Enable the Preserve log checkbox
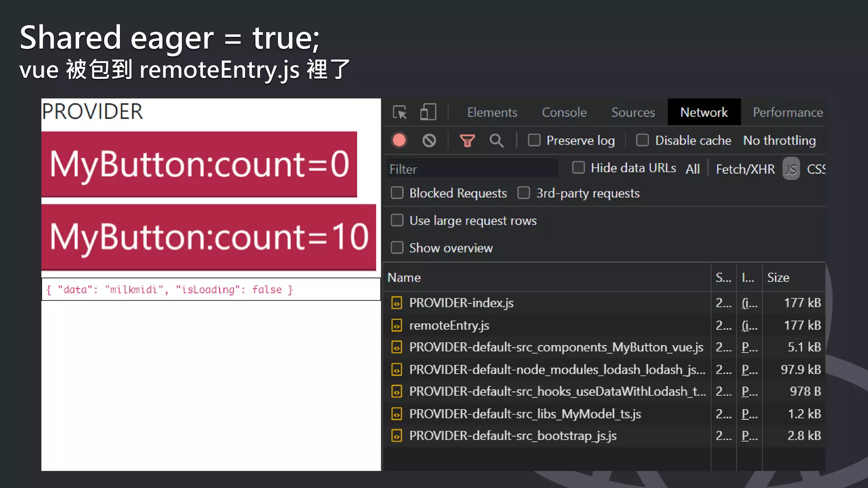This screenshot has width=868, height=488. click(x=534, y=140)
